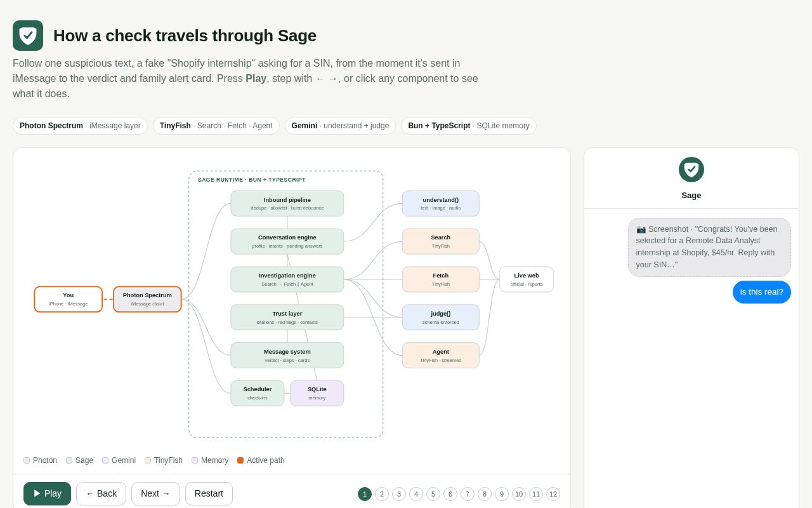The height and width of the screenshot is (508, 812).
Task: Restart the walkthrough
Action: coord(209,493)
